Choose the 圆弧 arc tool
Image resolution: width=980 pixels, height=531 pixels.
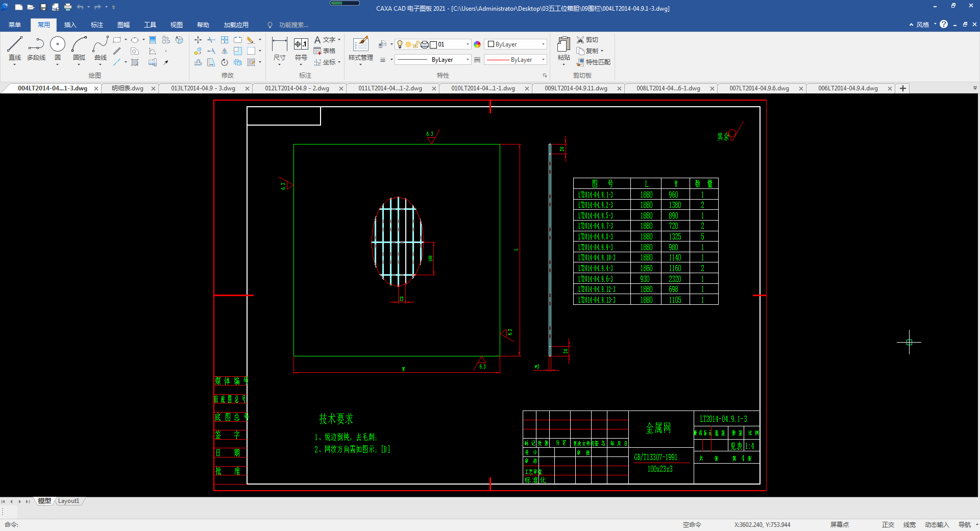coord(79,50)
